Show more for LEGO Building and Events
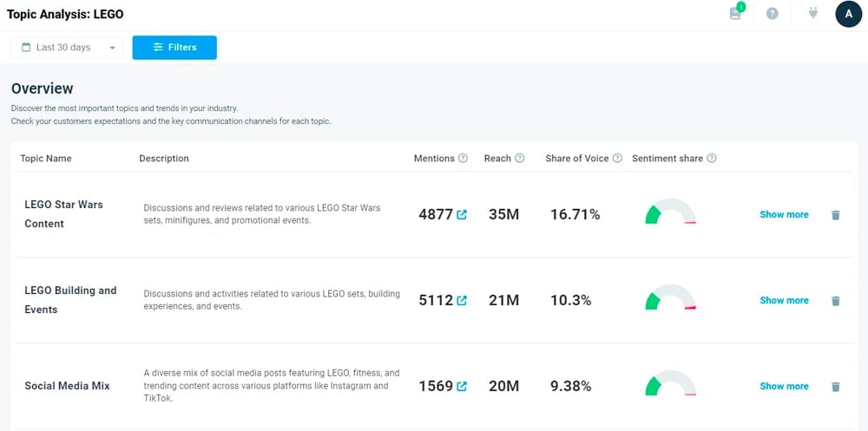The height and width of the screenshot is (431, 868). [x=784, y=300]
